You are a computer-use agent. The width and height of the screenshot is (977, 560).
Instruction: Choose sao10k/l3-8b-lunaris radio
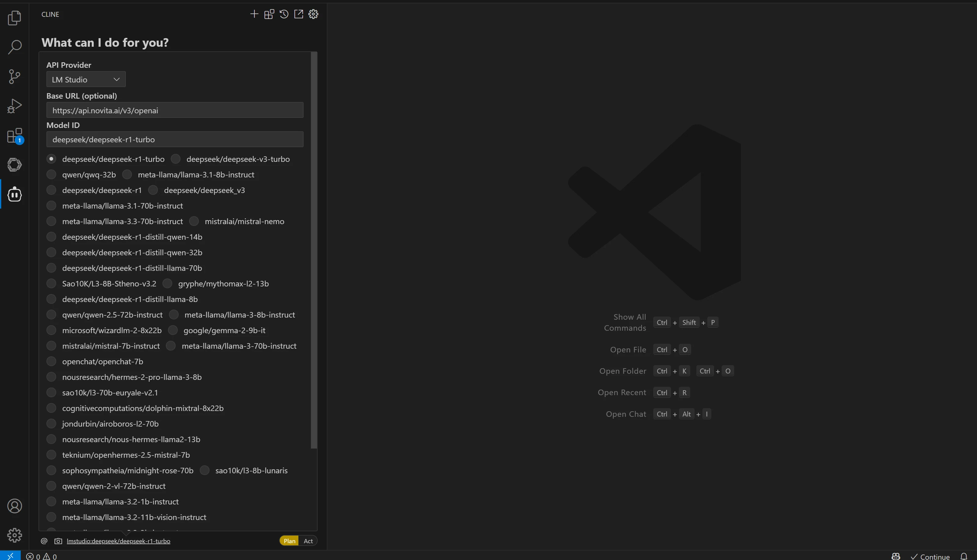point(205,471)
